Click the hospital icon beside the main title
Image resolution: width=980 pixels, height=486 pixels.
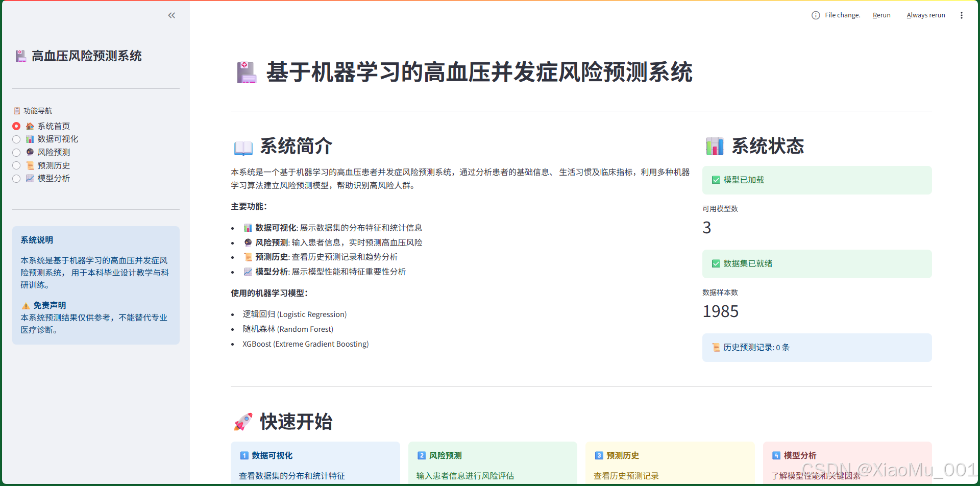point(246,73)
